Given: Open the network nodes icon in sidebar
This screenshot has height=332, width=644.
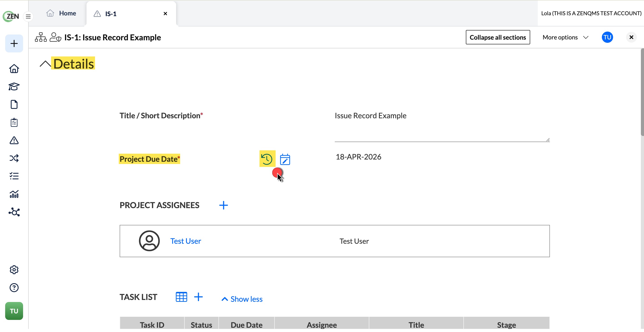Looking at the screenshot, I should tap(14, 212).
